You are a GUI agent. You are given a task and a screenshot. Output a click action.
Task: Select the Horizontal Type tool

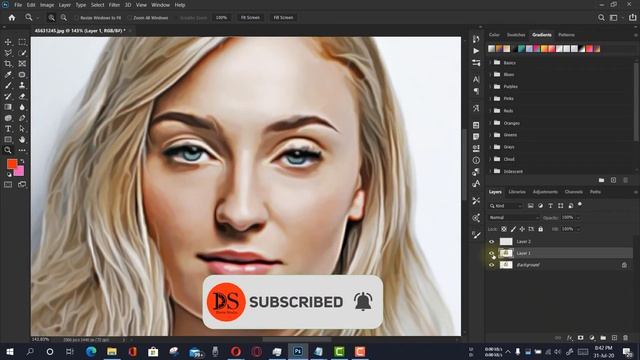coord(8,129)
